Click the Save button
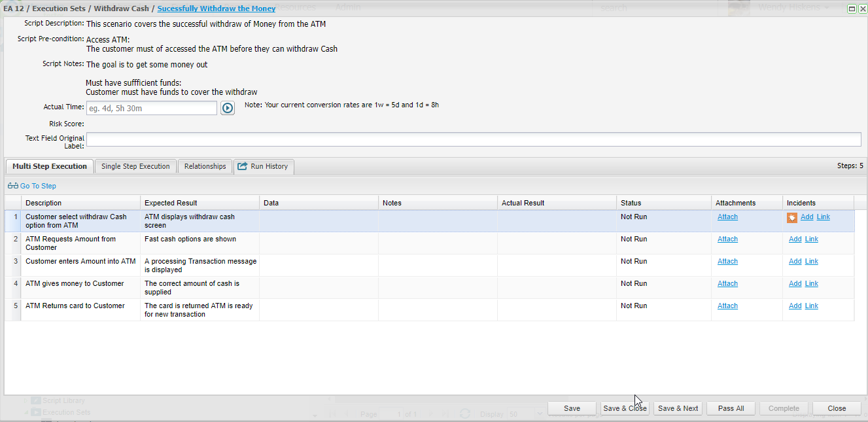The height and width of the screenshot is (422, 868). tap(572, 408)
